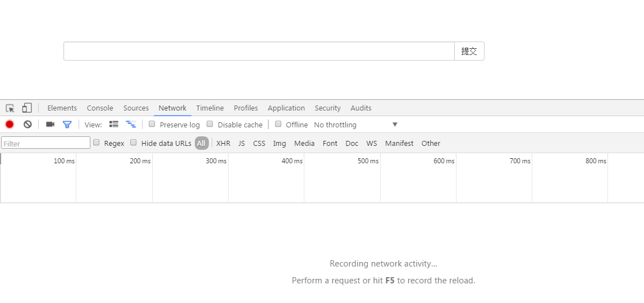Open the No throttling dropdown
Viewport: 644px width, 303px height.
355,125
